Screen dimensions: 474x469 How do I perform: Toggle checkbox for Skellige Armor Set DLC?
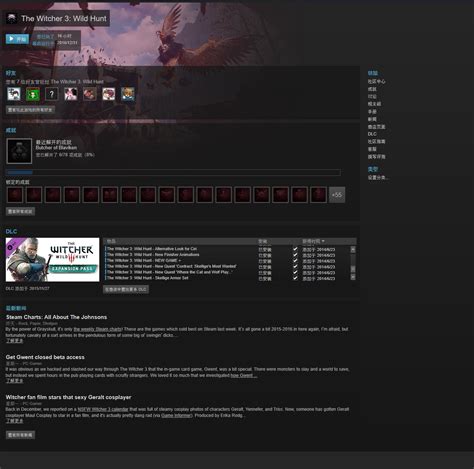[295, 278]
